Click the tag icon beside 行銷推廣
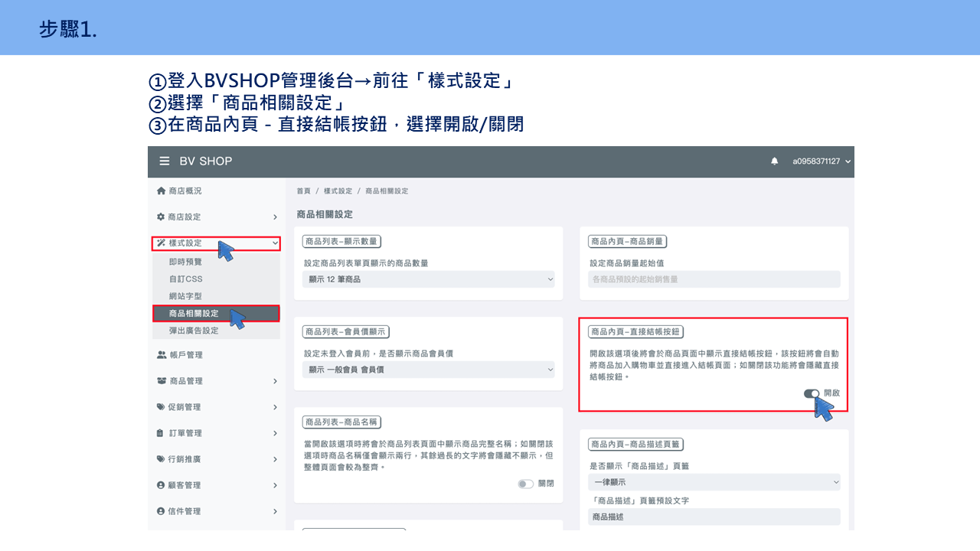This screenshot has height=551, width=980. (x=161, y=458)
